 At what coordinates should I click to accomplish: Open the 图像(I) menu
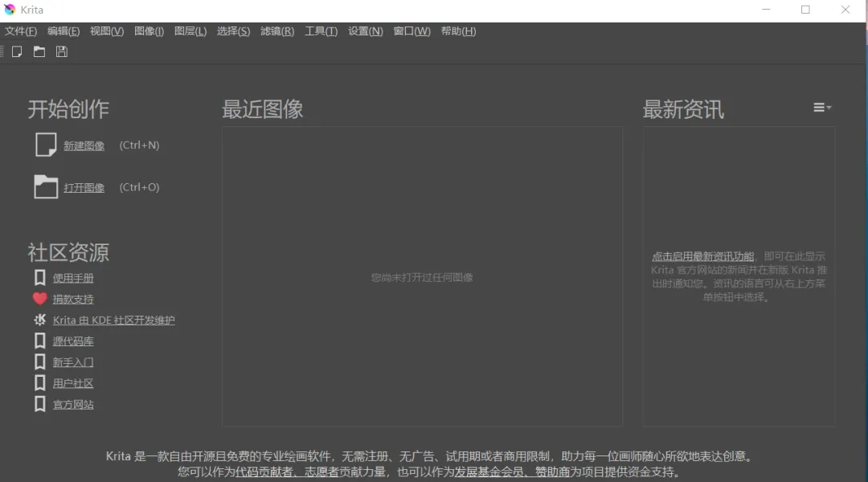(149, 31)
